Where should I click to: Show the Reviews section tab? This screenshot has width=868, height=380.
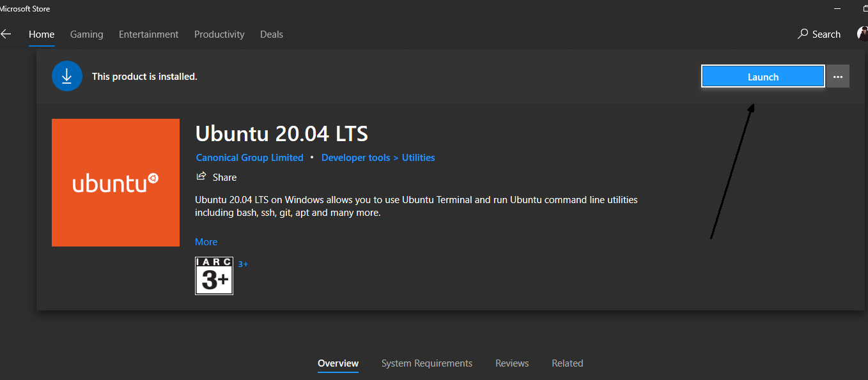point(512,363)
